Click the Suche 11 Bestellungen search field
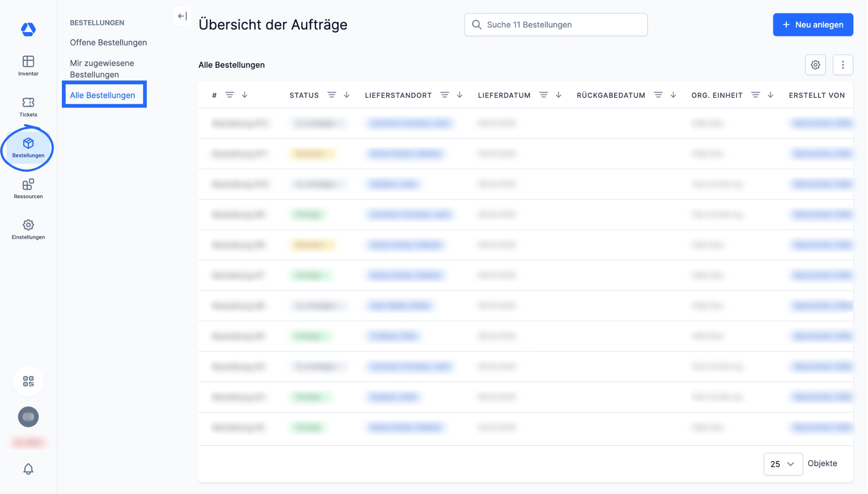The image size is (868, 494). (555, 25)
